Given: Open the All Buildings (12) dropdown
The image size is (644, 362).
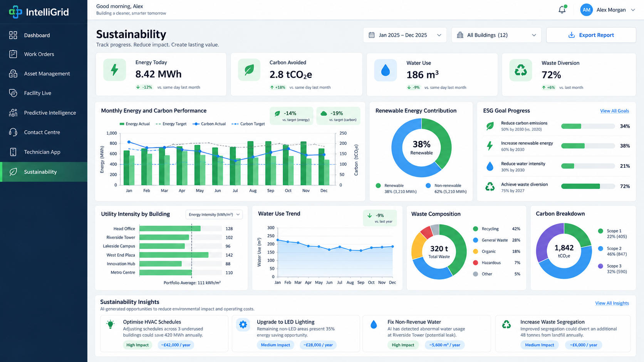Looking at the screenshot, I should pyautogui.click(x=496, y=35).
